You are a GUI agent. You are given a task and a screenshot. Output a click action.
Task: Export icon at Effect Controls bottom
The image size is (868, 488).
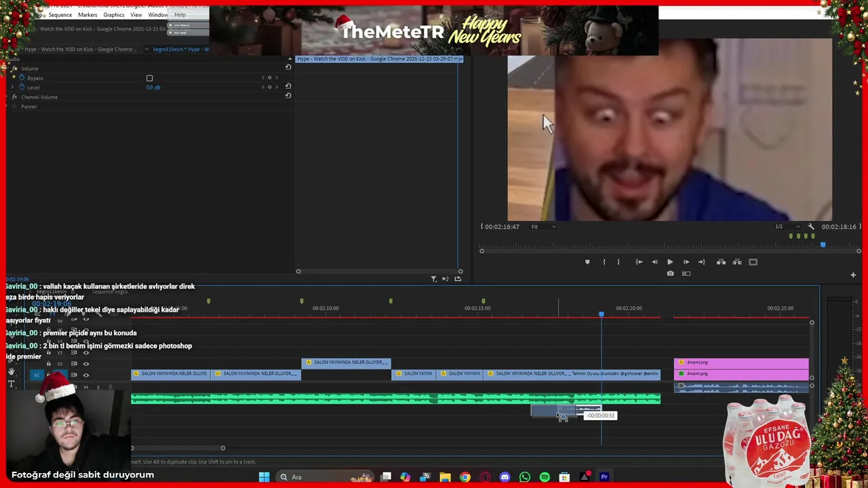point(458,279)
